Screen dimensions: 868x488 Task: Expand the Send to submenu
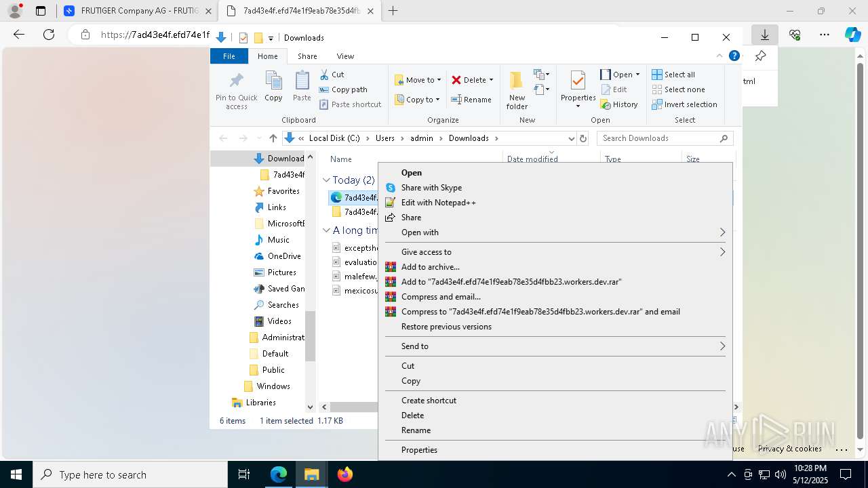[555, 346]
